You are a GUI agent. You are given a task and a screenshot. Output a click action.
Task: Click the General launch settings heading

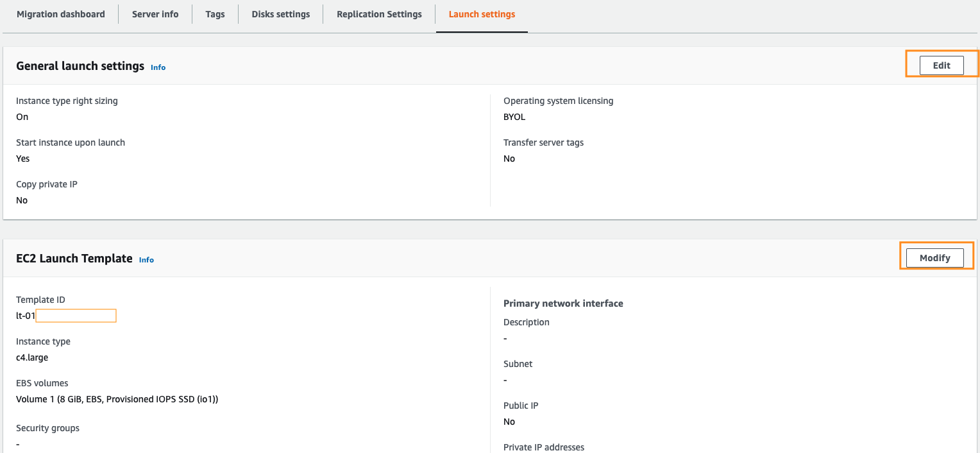point(80,66)
